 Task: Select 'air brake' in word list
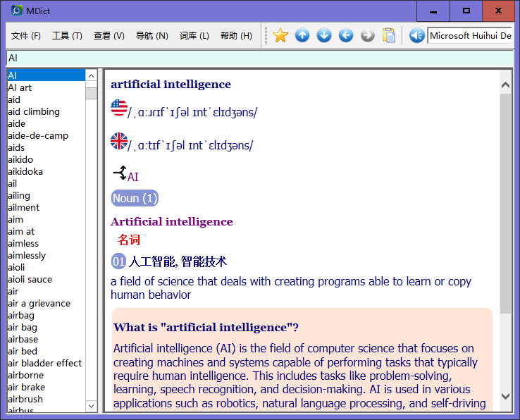click(46, 387)
